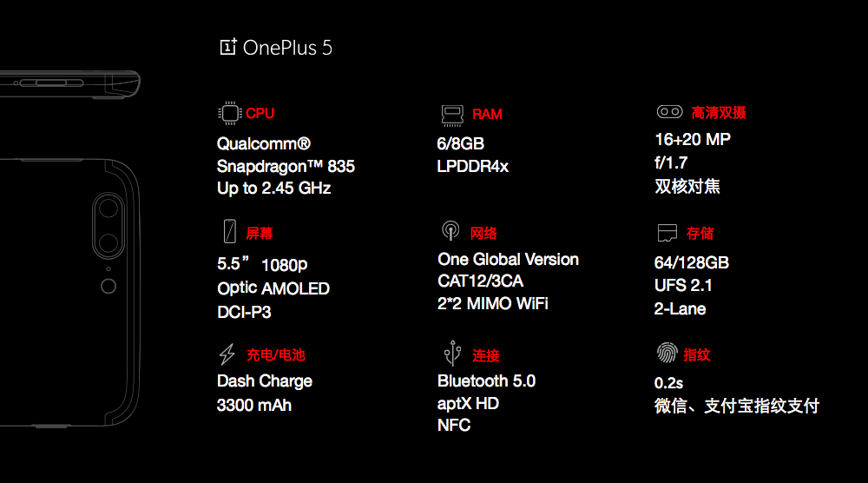Click the Dash Charge text
Image resolution: width=868 pixels, height=483 pixels.
265,381
